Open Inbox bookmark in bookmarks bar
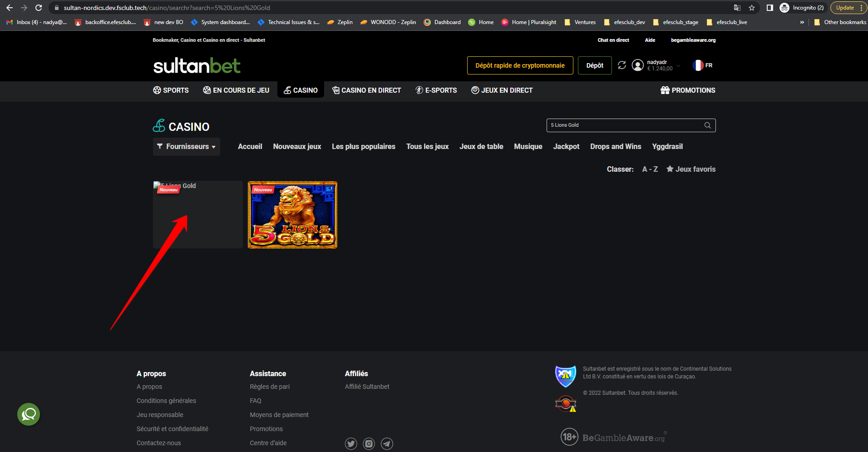The height and width of the screenshot is (452, 868). coord(36,22)
